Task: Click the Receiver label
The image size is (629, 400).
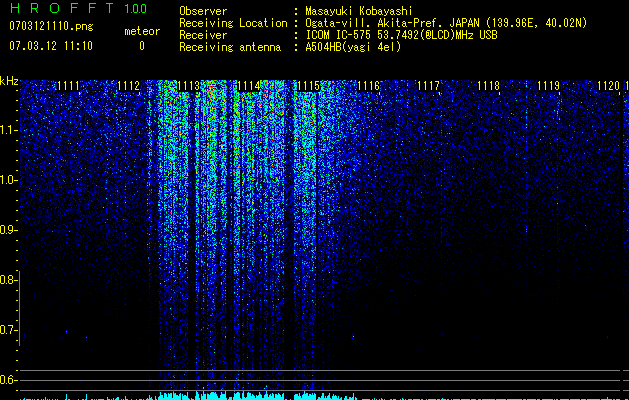Action: (203, 35)
